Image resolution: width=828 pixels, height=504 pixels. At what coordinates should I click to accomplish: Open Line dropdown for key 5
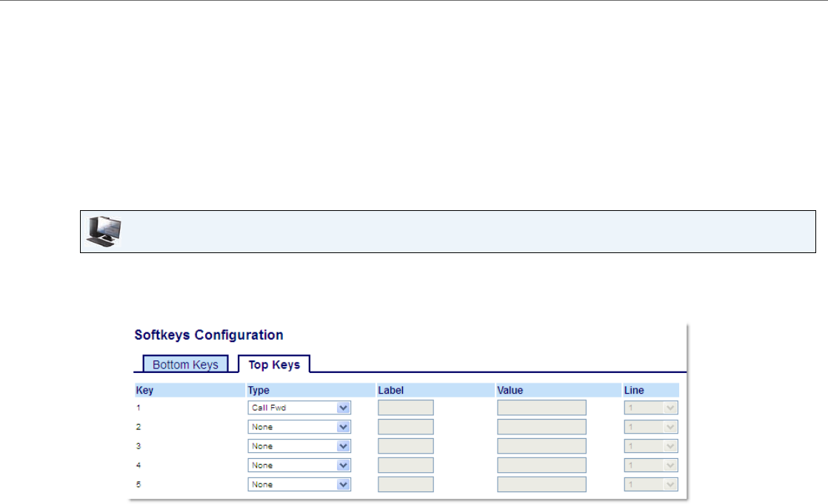(651, 485)
